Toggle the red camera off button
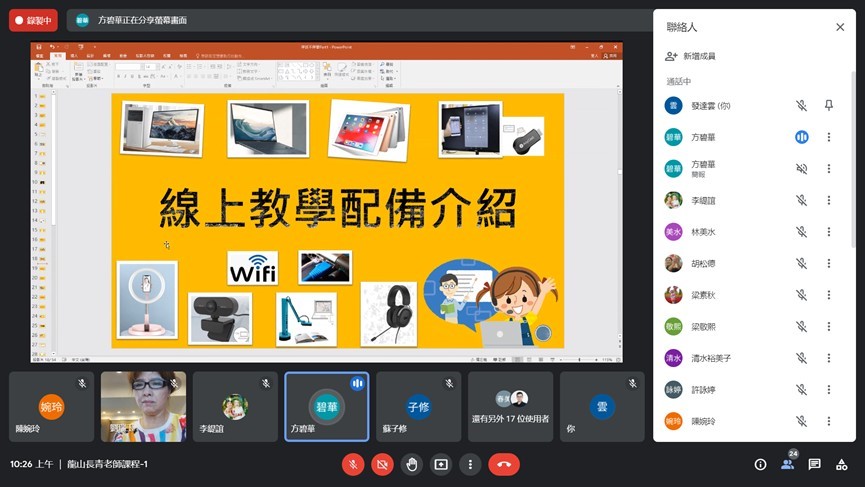Viewport: 865px width, 487px height. click(x=382, y=464)
